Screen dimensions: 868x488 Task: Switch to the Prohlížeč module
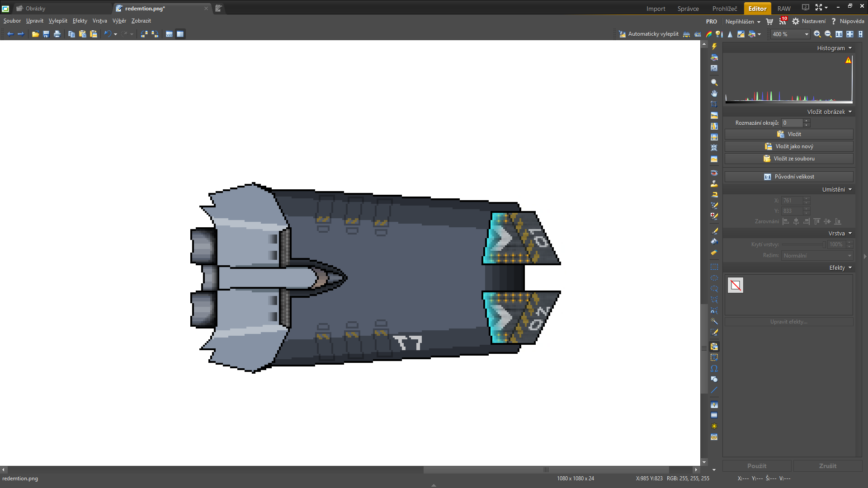pyautogui.click(x=725, y=9)
